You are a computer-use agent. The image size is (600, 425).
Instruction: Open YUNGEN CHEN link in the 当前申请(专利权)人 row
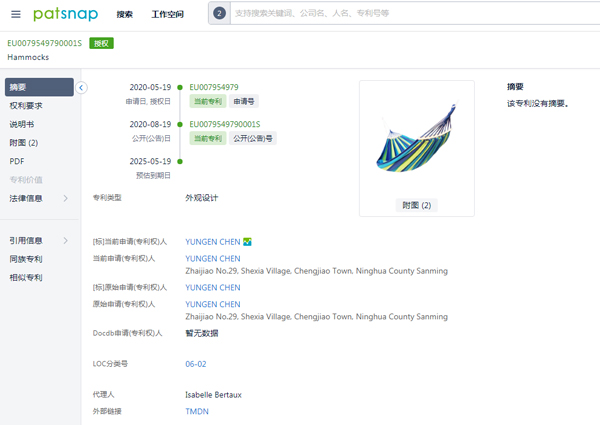coord(213,259)
